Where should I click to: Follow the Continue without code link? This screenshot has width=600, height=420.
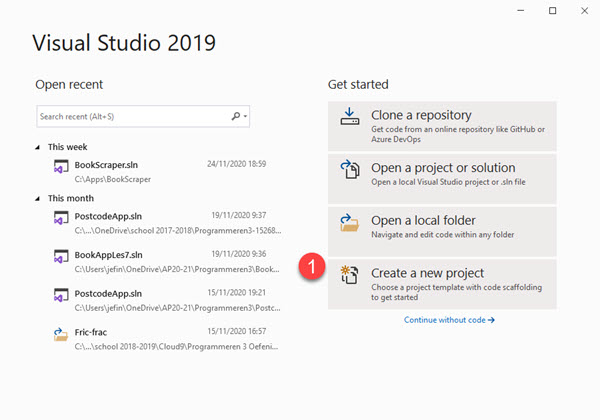(x=449, y=320)
